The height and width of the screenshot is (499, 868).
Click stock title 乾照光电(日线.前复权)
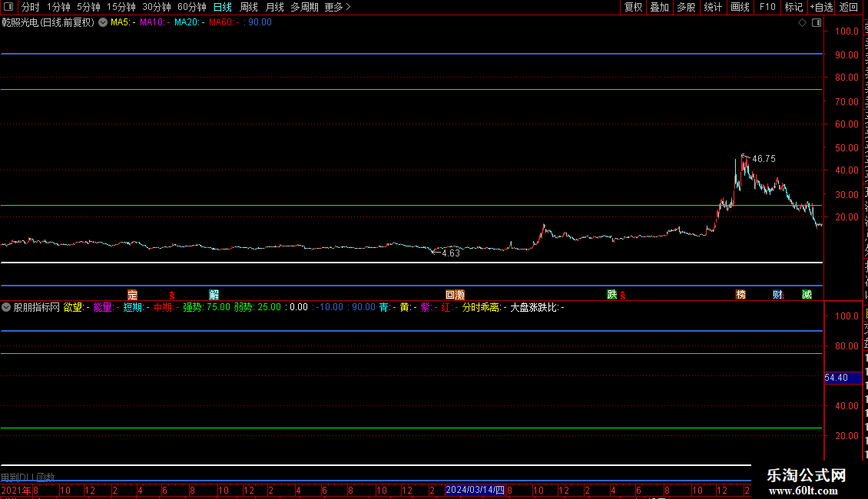pos(48,23)
